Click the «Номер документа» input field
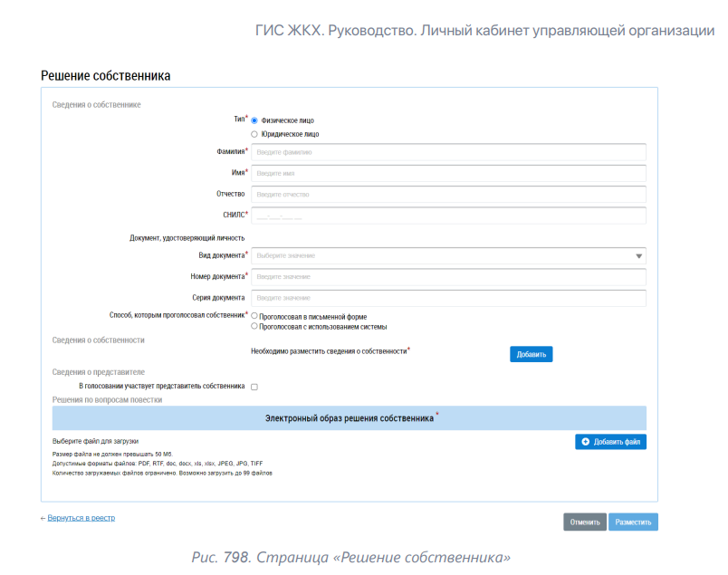The width and height of the screenshot is (728, 575). 448,277
